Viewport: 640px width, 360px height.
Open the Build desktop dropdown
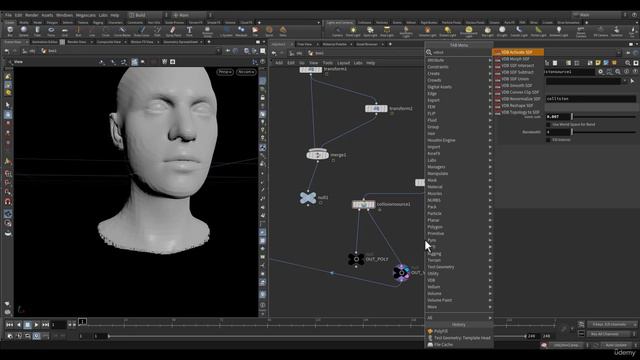[145, 15]
